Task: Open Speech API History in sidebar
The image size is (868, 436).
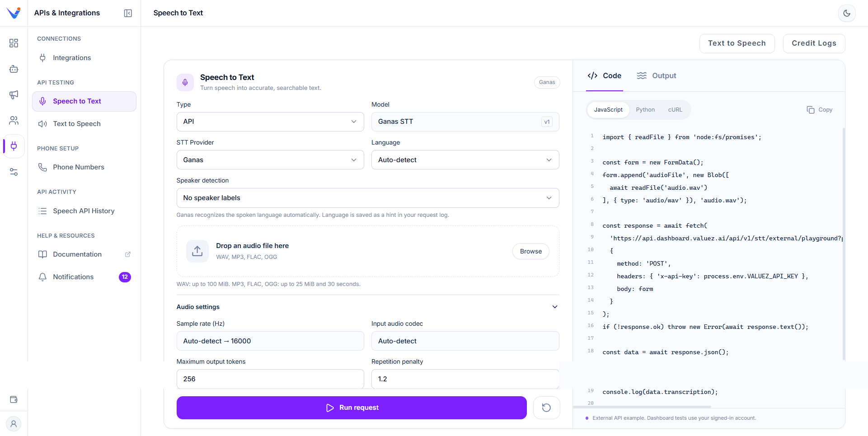Action: pos(84,211)
